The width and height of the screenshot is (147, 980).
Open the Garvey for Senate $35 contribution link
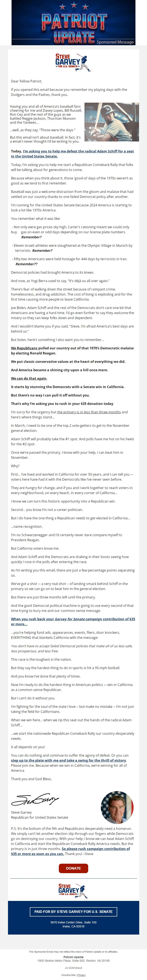(x=72, y=621)
